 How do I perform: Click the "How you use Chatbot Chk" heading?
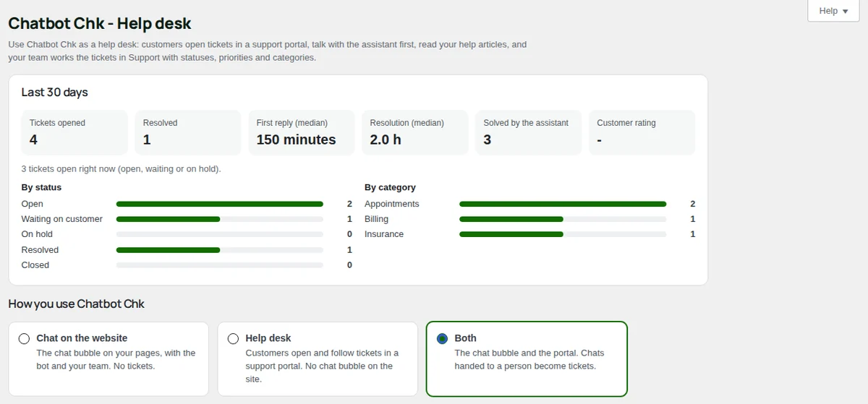77,304
